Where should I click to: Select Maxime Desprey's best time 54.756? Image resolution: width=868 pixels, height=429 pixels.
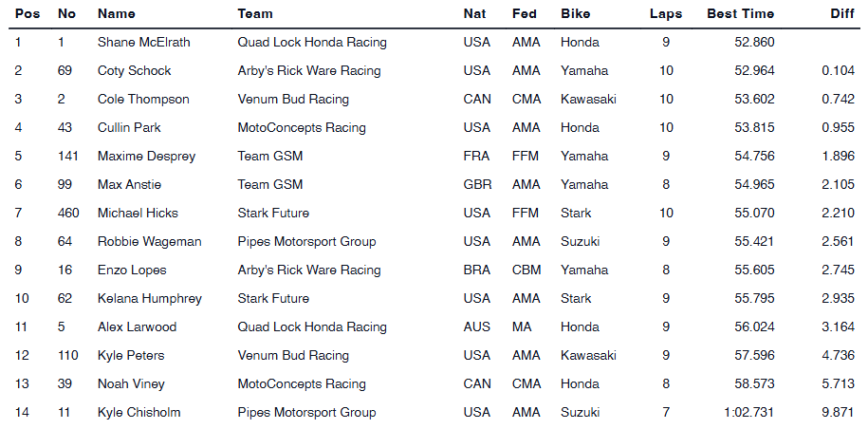tap(754, 157)
